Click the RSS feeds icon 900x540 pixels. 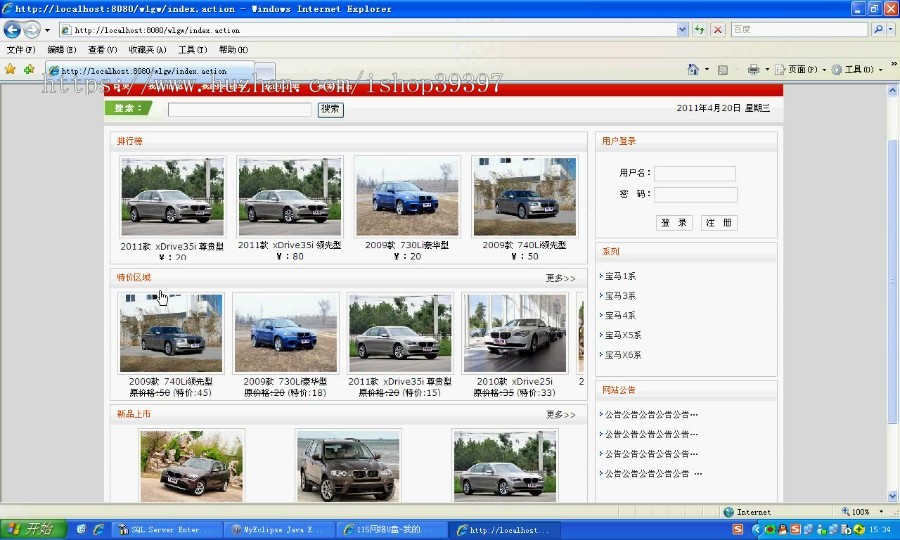pos(723,69)
